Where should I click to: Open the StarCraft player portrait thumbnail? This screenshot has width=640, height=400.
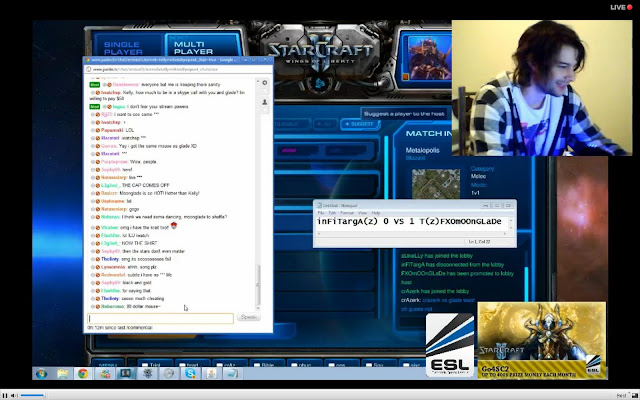pos(429,58)
